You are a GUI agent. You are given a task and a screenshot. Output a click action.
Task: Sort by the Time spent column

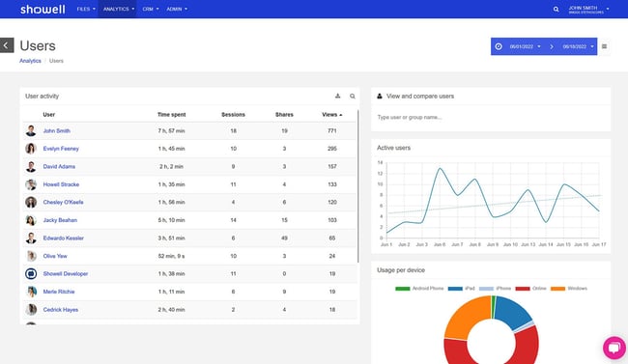(171, 115)
